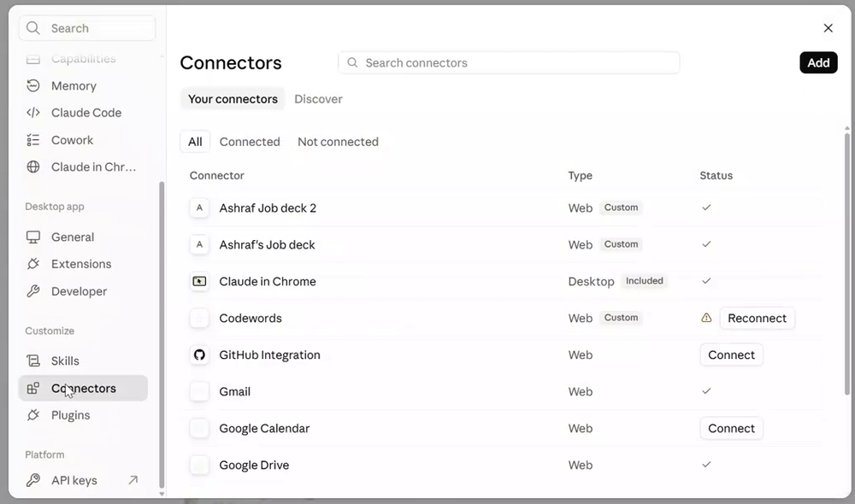
Task: Click Ashraf Job deck 2 avatar icon
Action: pyautogui.click(x=199, y=208)
